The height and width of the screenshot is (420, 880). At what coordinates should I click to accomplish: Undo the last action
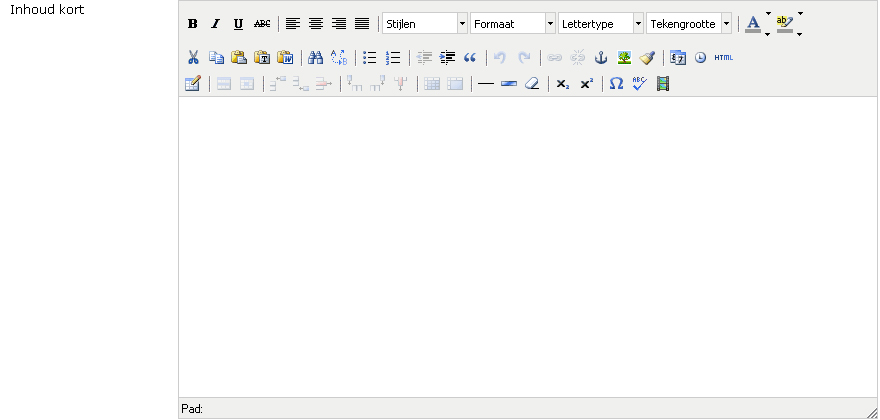(x=500, y=57)
